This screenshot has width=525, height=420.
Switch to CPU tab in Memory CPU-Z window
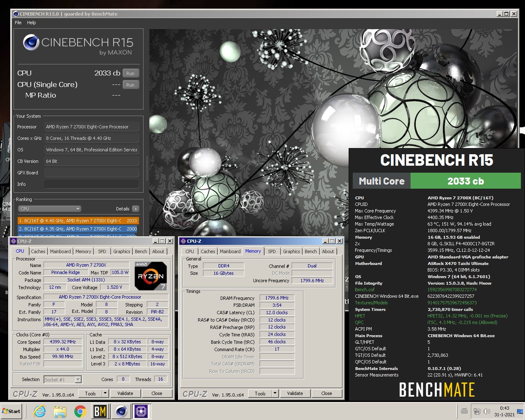pos(190,251)
